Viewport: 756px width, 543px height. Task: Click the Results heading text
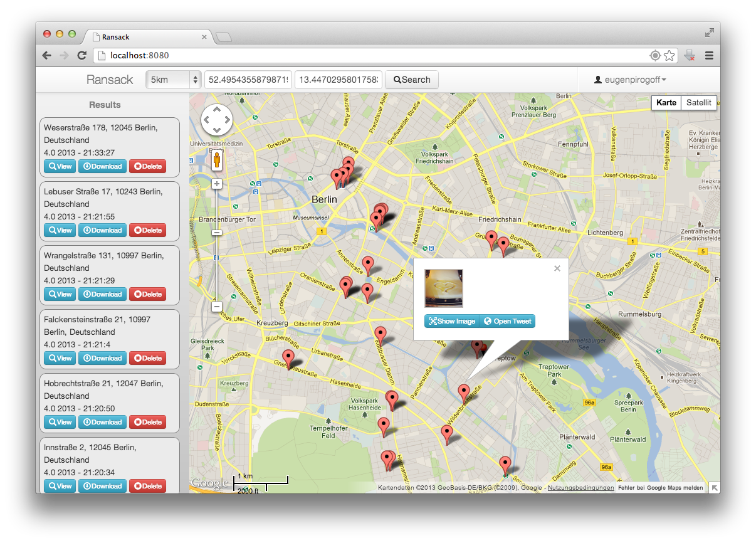point(105,105)
